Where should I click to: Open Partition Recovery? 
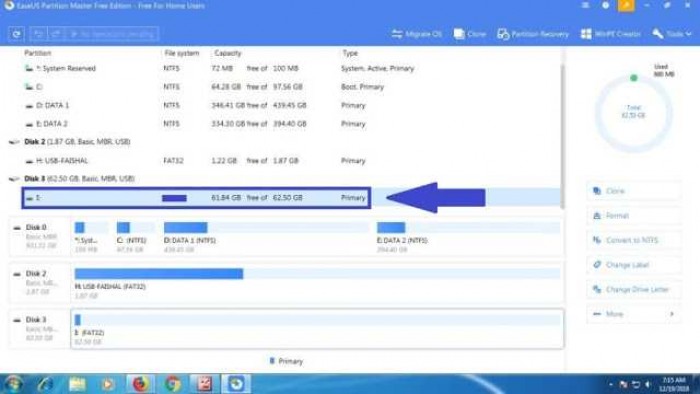click(x=533, y=34)
